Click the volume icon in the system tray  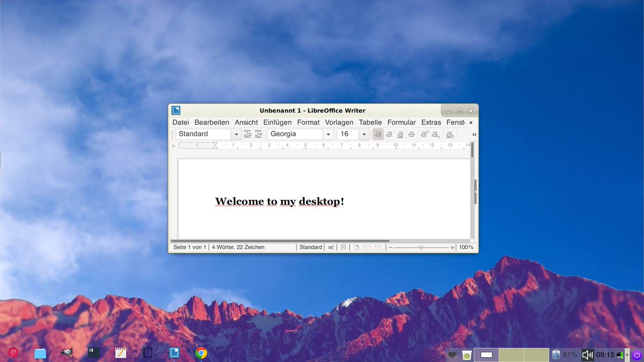pyautogui.click(x=587, y=354)
